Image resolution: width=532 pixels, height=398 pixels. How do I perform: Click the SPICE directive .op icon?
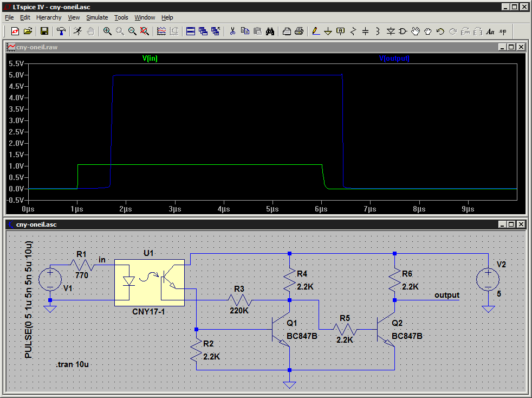(503, 31)
